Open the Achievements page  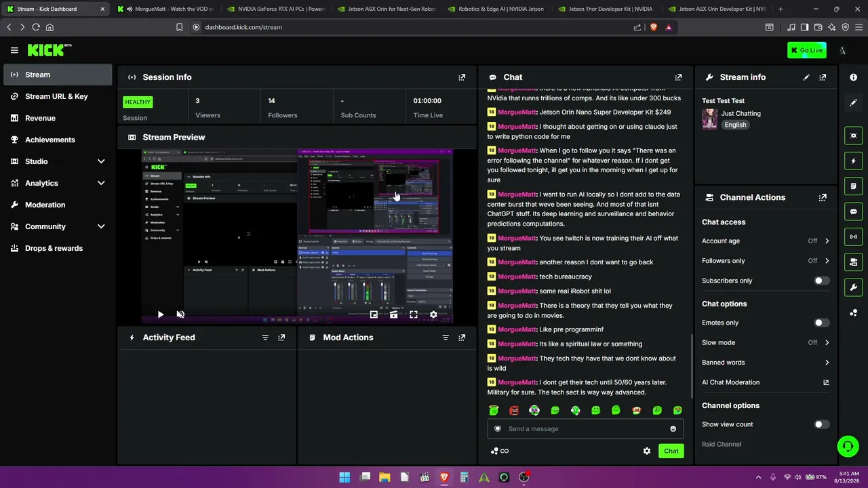58,140
